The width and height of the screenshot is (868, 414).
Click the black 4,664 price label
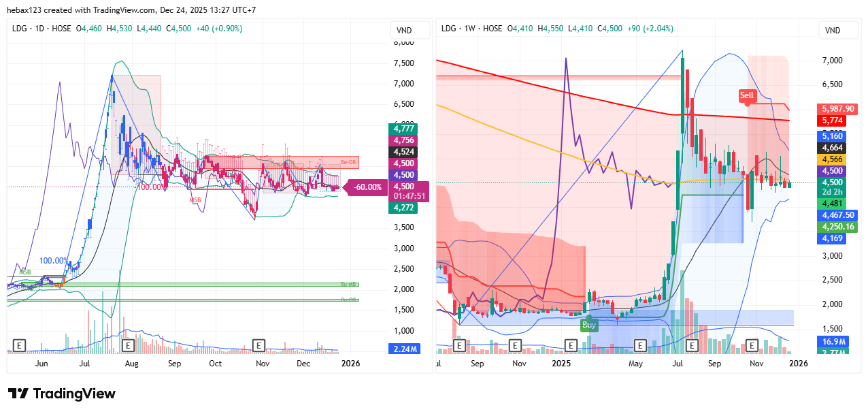[x=833, y=147]
